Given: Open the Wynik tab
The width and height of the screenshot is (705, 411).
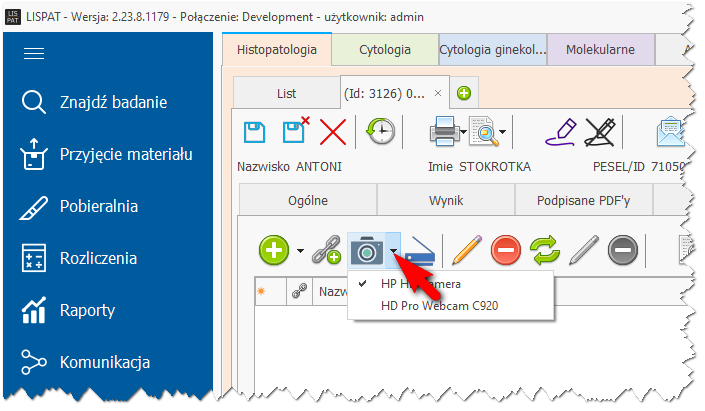Looking at the screenshot, I should click(x=446, y=199).
